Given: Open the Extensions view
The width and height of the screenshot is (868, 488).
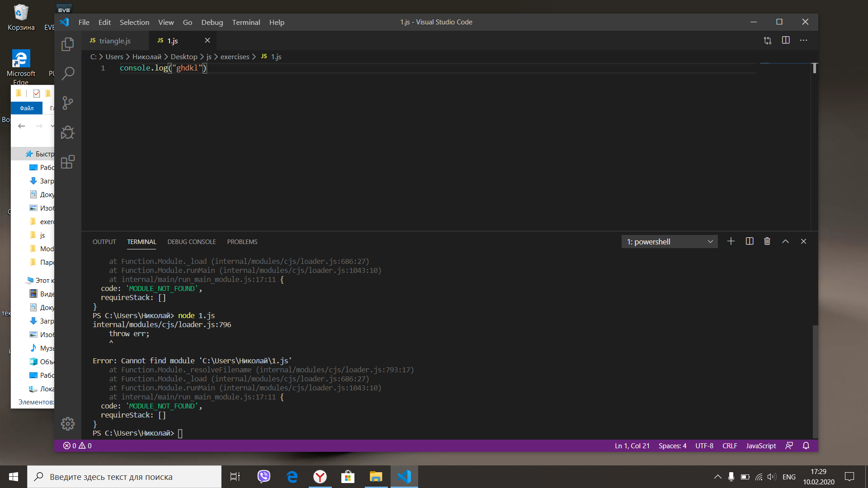Looking at the screenshot, I should (68, 162).
